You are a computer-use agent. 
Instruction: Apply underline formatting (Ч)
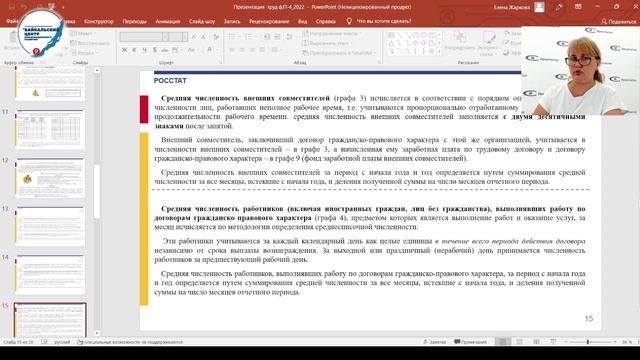click(144, 50)
